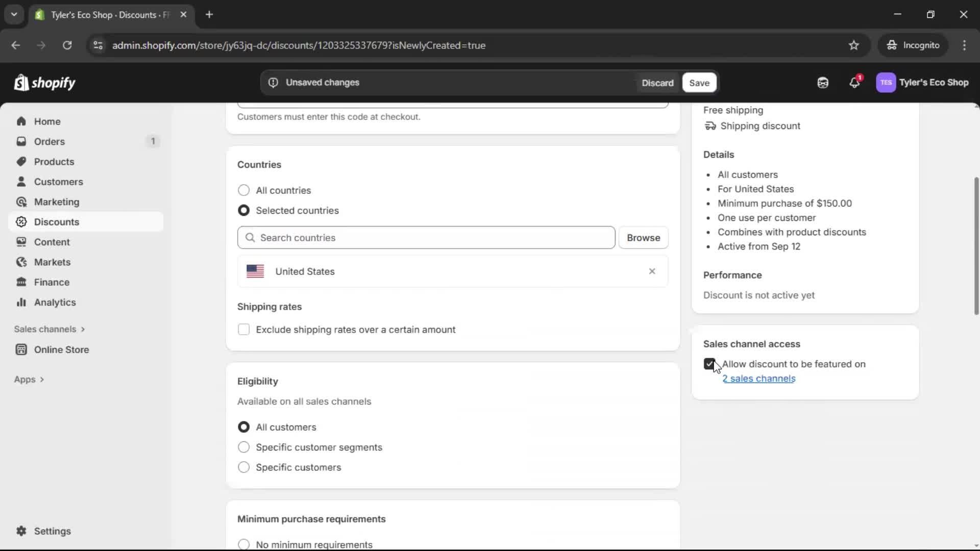Screen dimensions: 980x551
Task: Remove United States from selected countries
Action: point(652,271)
